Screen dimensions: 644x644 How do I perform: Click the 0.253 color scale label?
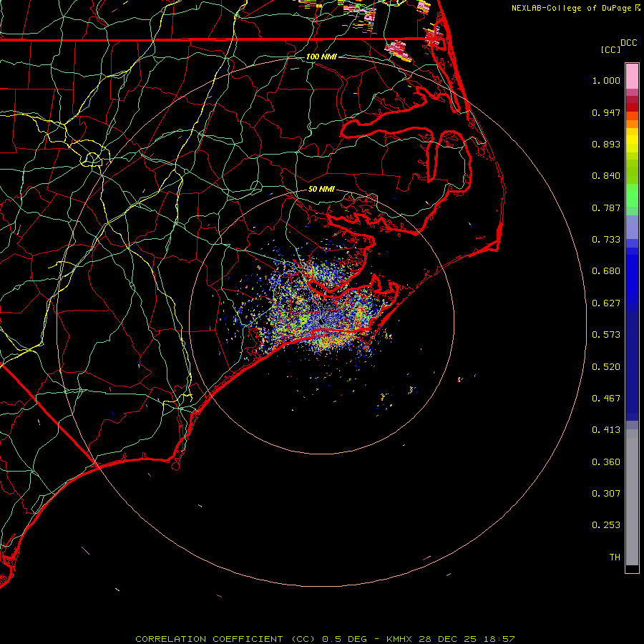point(606,525)
